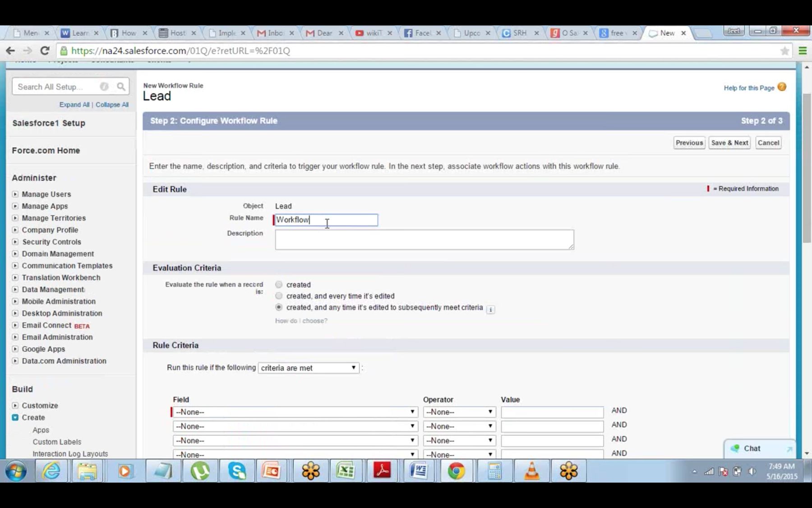The height and width of the screenshot is (508, 812).
Task: Collapse the Create node under Build
Action: click(15, 418)
